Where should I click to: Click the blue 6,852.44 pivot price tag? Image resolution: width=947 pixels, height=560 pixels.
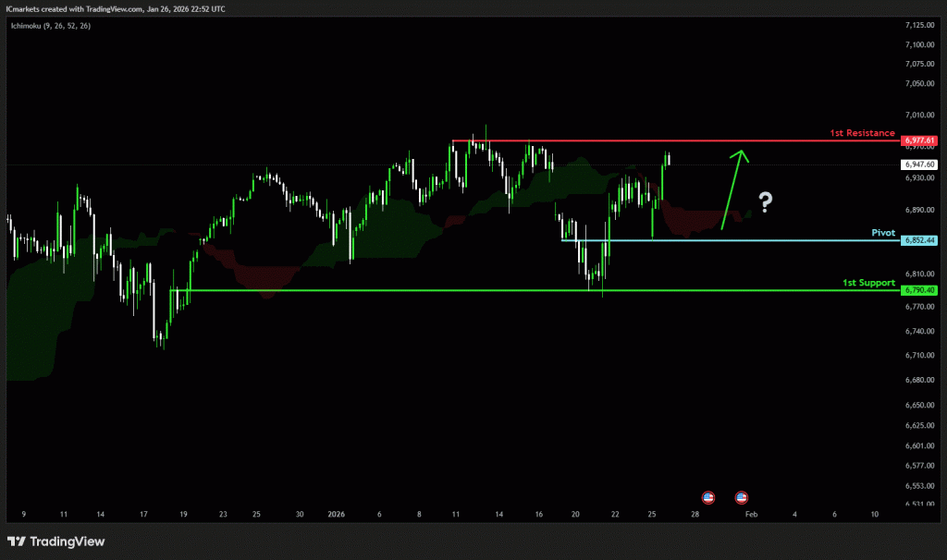(x=918, y=240)
